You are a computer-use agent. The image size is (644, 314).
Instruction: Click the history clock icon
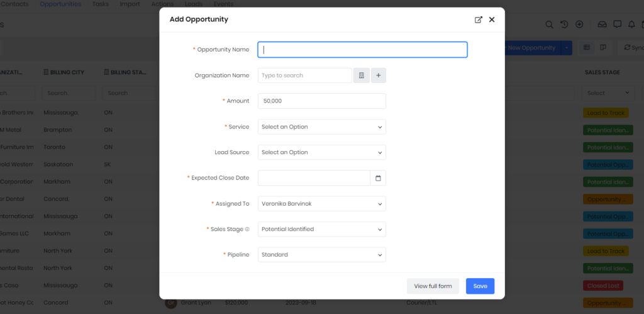564,25
